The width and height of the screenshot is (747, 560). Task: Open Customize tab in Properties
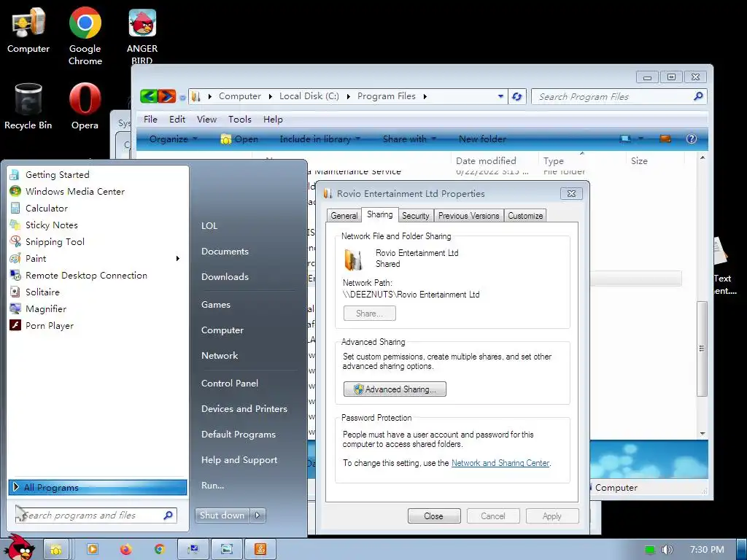[x=525, y=216]
